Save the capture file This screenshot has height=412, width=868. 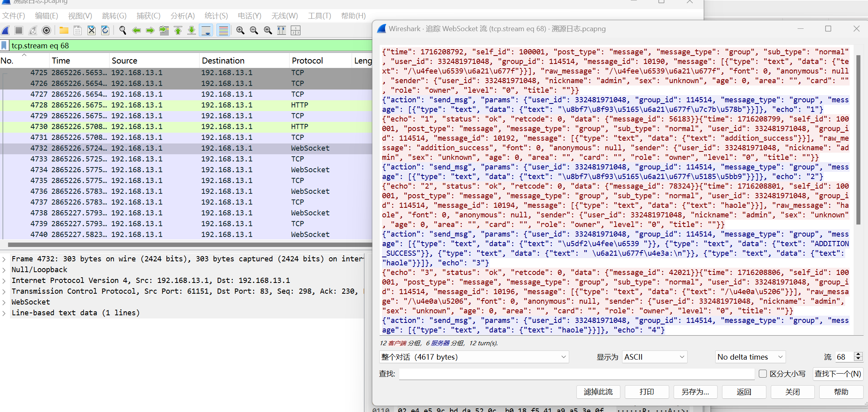click(x=78, y=30)
